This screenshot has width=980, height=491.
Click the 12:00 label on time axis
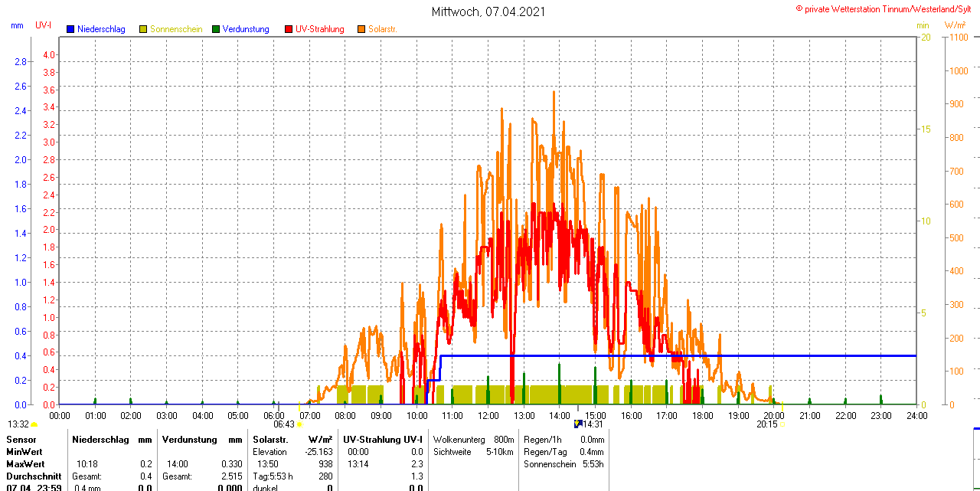(488, 415)
